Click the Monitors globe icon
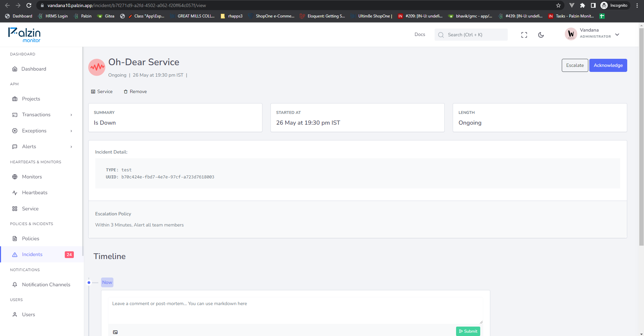The width and height of the screenshot is (644, 336). (x=15, y=177)
